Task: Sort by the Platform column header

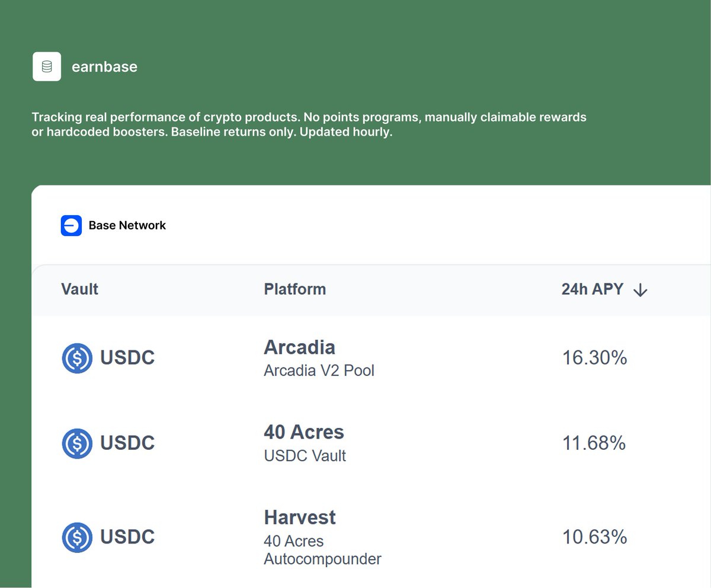Action: 295,289
